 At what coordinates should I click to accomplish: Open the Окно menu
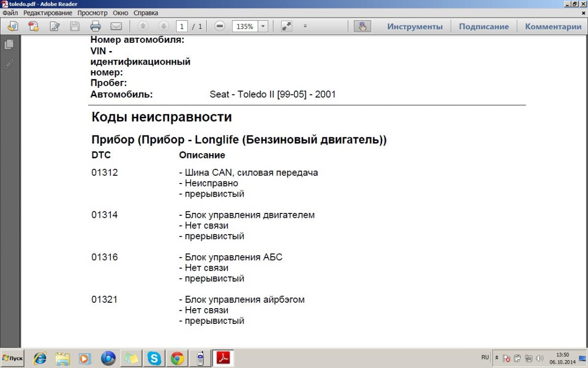[x=121, y=13]
